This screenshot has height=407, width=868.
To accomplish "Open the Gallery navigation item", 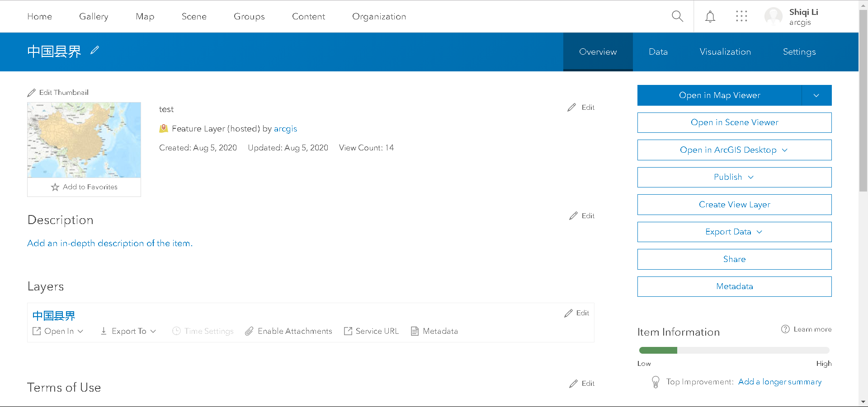I will [94, 16].
